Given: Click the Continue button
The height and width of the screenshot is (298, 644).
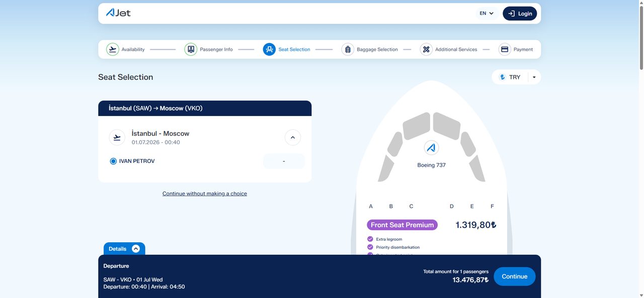Looking at the screenshot, I should coord(515,276).
